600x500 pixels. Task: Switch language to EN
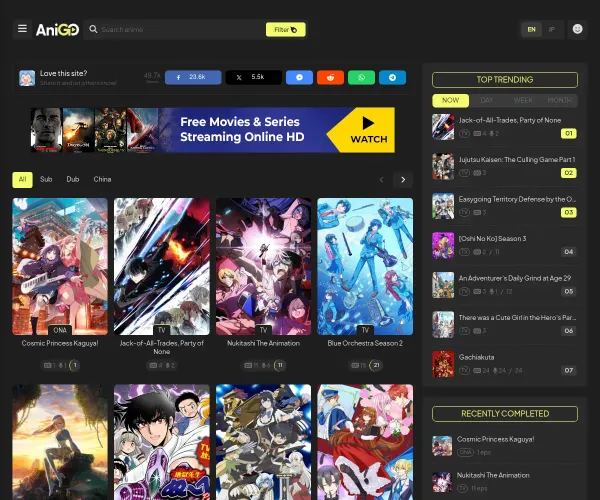point(531,29)
